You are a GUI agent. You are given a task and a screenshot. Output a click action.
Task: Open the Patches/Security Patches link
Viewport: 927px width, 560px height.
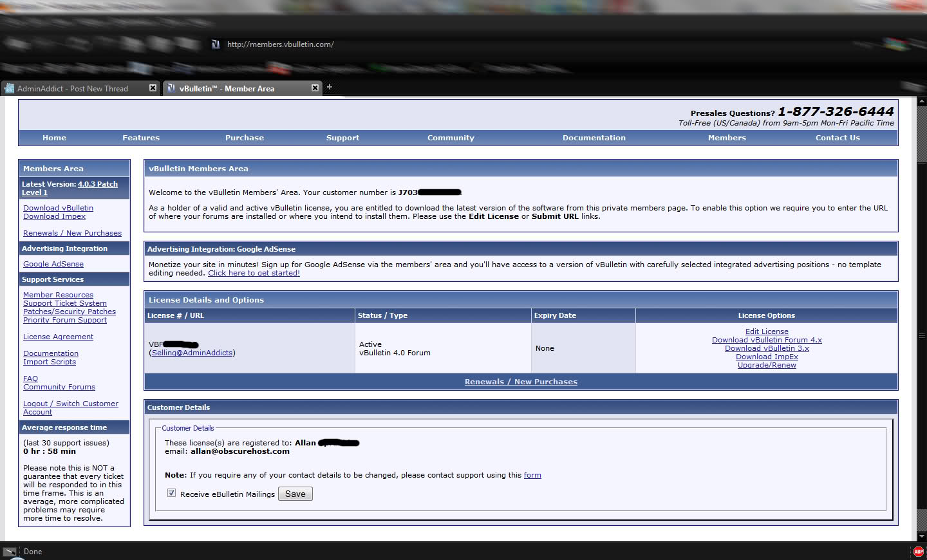pyautogui.click(x=70, y=312)
